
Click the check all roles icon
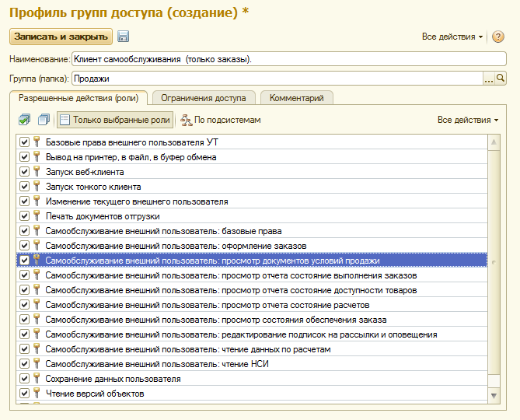click(x=25, y=120)
